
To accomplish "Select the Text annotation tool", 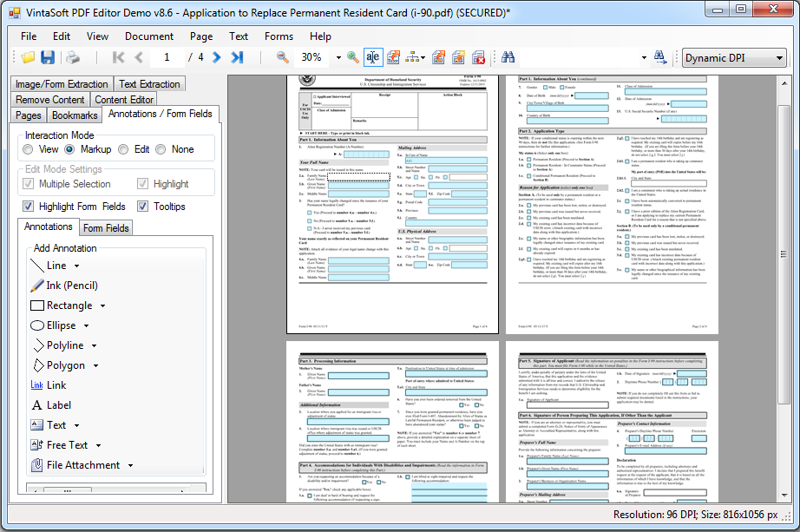I will tap(49, 424).
